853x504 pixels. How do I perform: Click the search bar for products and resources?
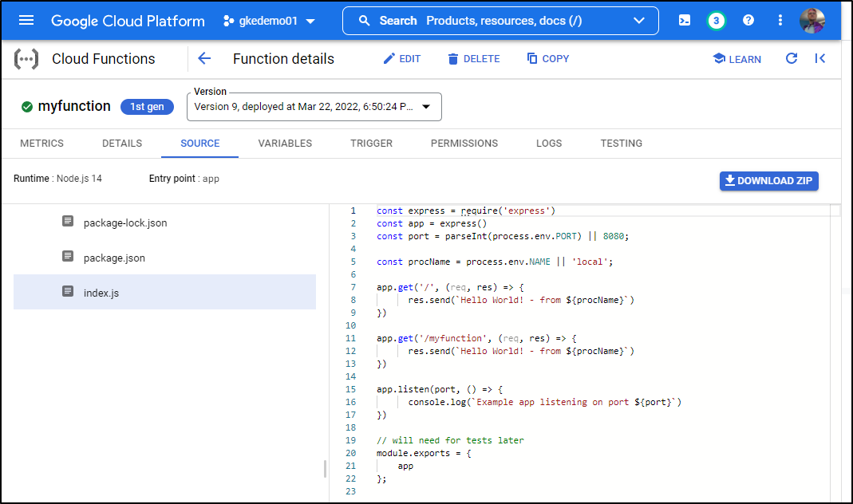click(500, 21)
